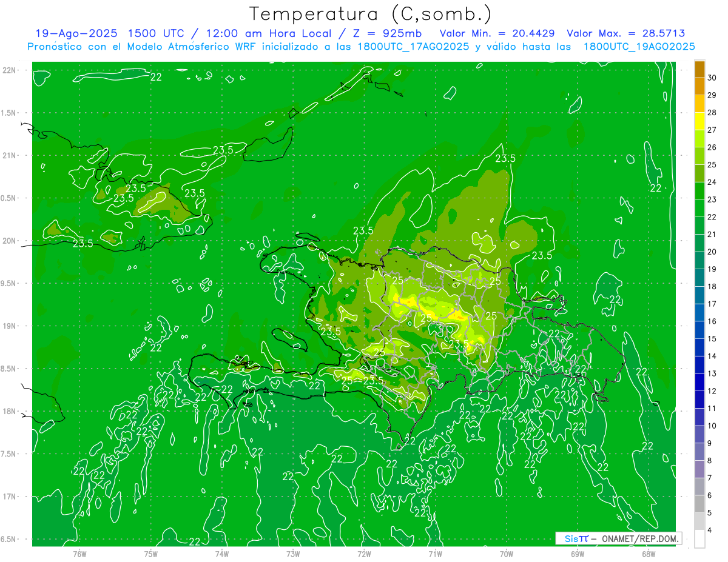Click the legend value 13
The image size is (728, 562).
click(712, 373)
